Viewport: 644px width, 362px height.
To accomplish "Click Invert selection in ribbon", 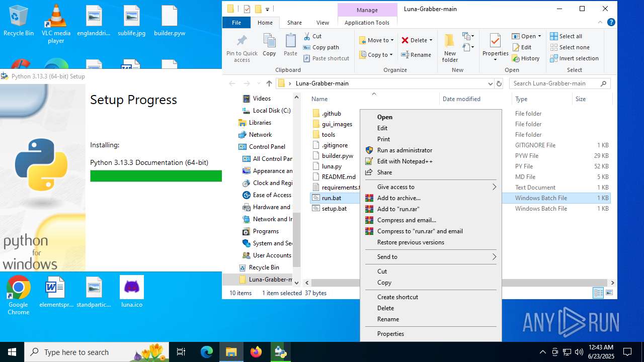I will (x=574, y=58).
